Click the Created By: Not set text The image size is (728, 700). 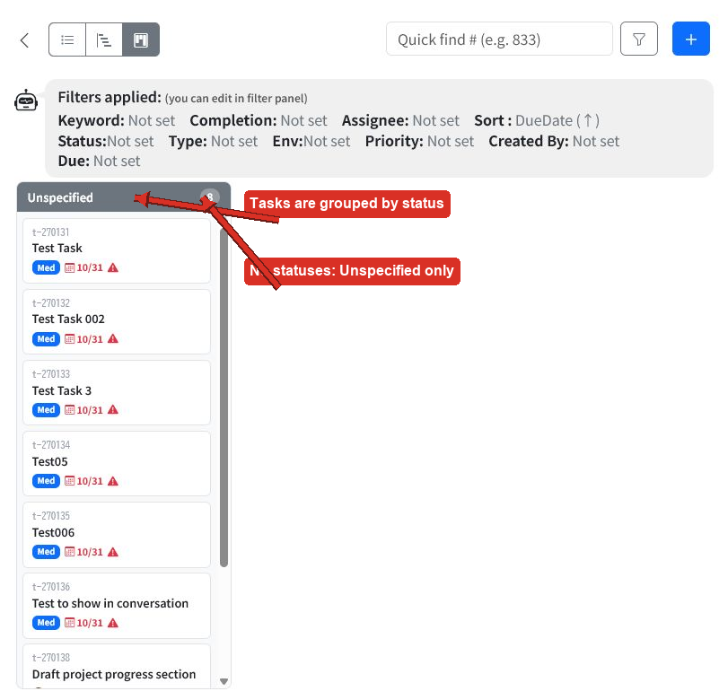pyautogui.click(x=554, y=141)
